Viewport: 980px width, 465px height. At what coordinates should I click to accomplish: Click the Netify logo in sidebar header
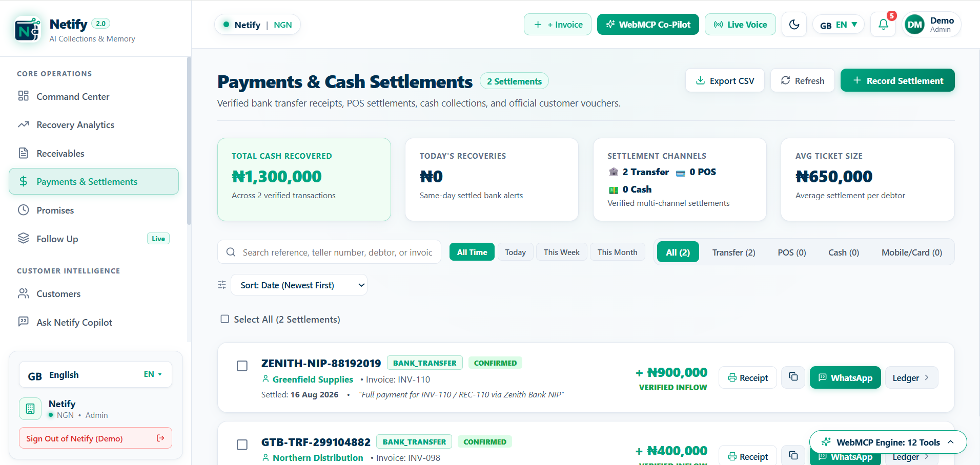27,30
